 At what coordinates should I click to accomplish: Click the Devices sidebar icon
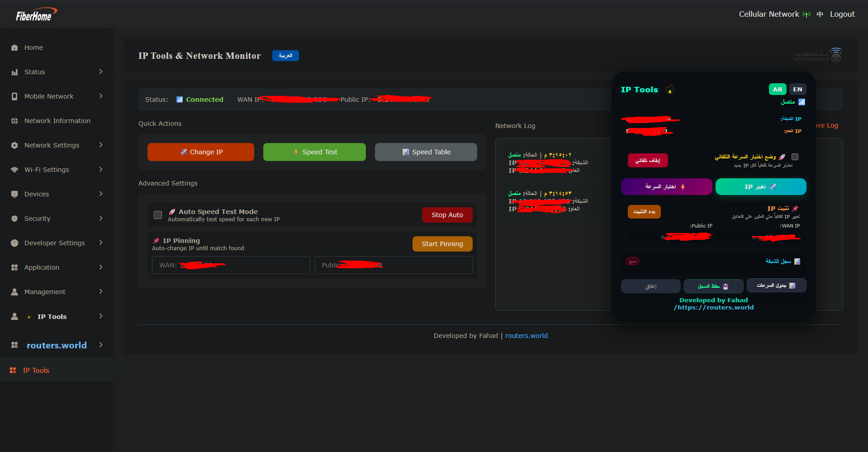14,194
